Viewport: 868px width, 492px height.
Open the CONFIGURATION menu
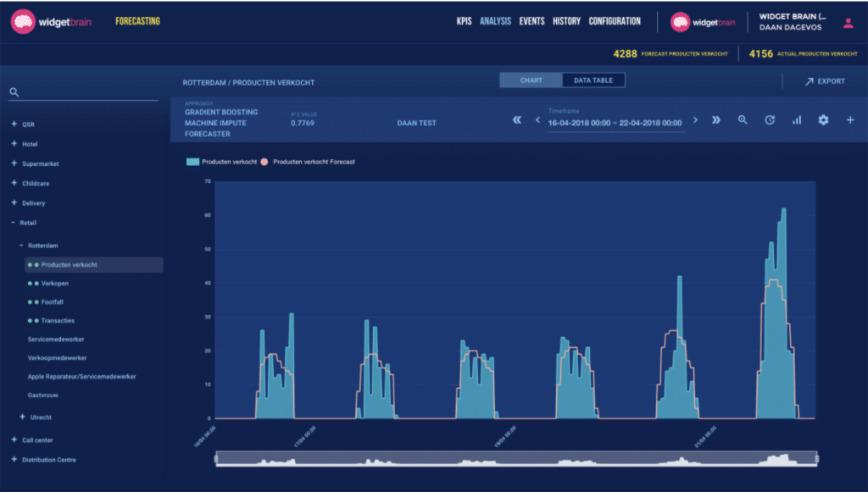tap(615, 21)
